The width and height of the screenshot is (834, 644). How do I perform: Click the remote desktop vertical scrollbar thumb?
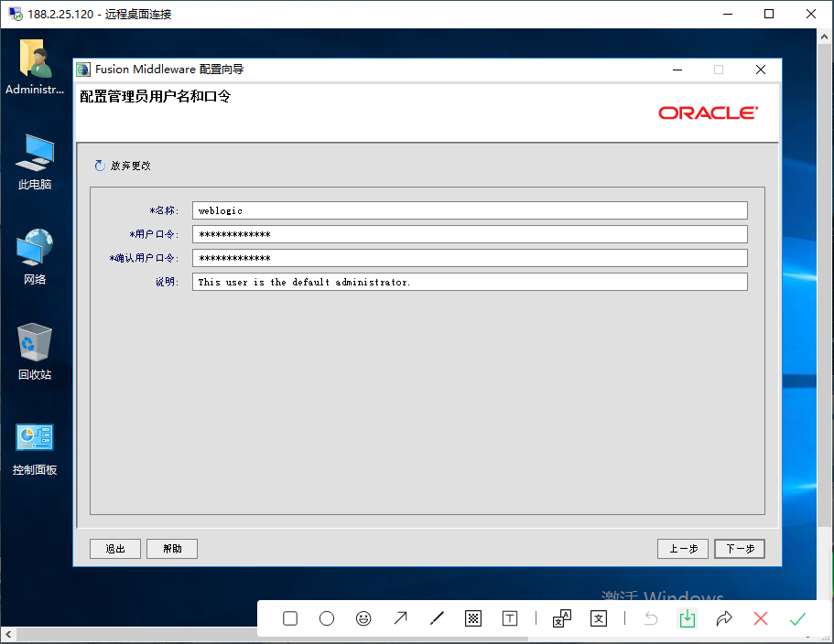point(825,284)
